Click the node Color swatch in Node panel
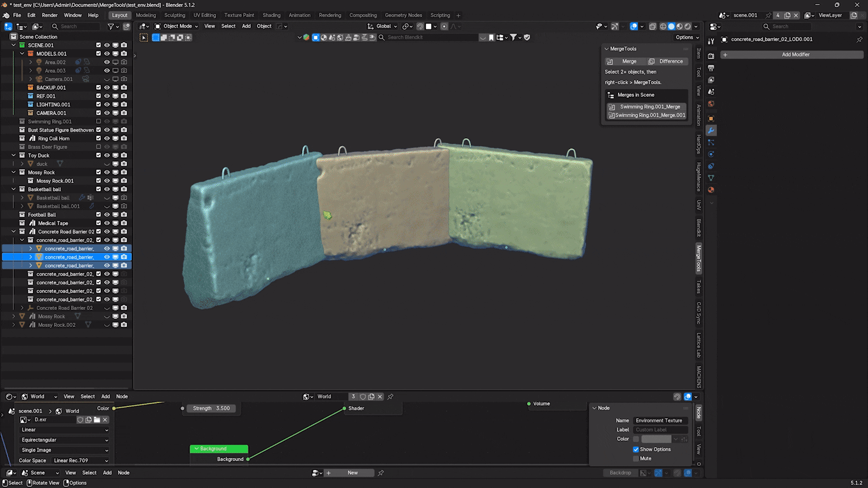Screen dimensions: 868x488 pos(656,439)
